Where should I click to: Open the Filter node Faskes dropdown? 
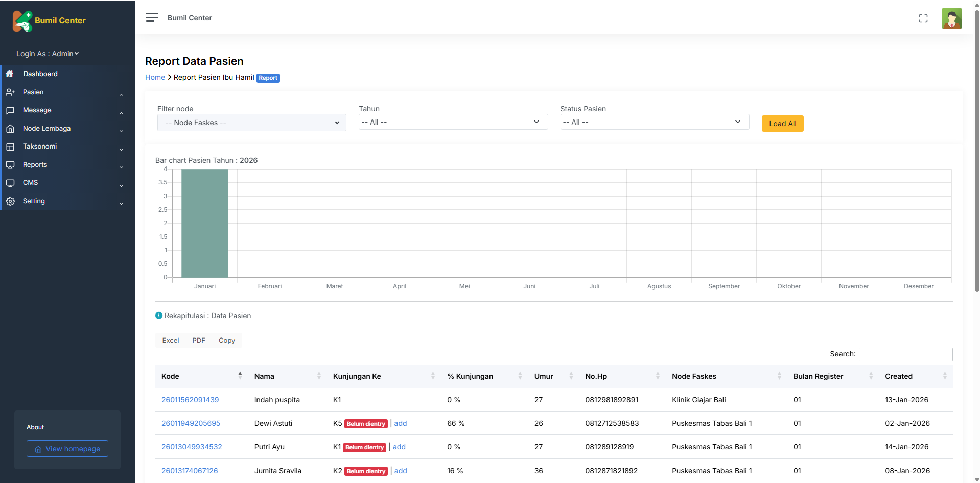(251, 123)
